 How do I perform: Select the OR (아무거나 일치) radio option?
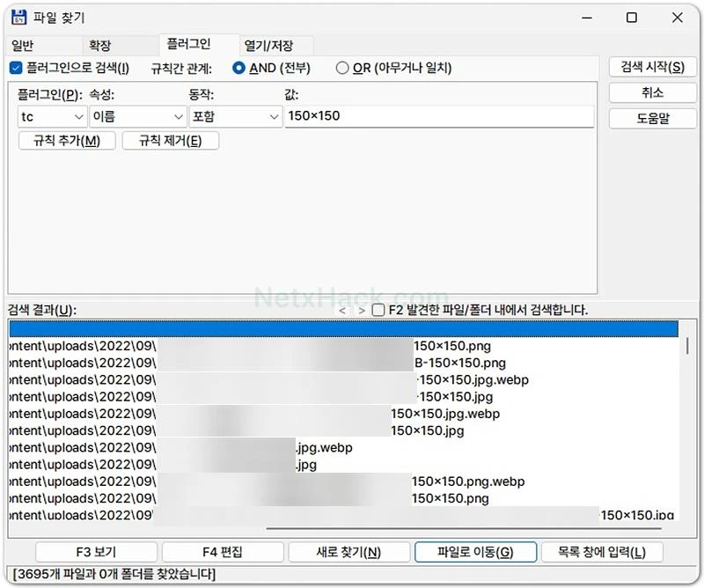(342, 68)
